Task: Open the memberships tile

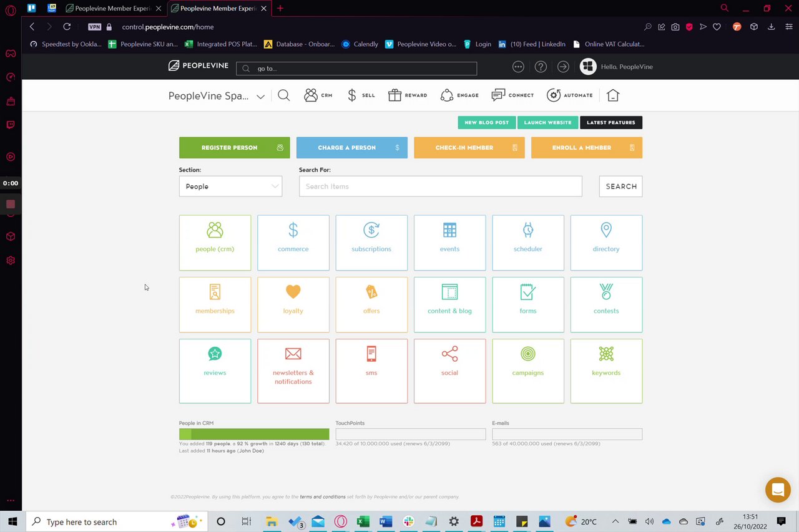Action: 215,304
